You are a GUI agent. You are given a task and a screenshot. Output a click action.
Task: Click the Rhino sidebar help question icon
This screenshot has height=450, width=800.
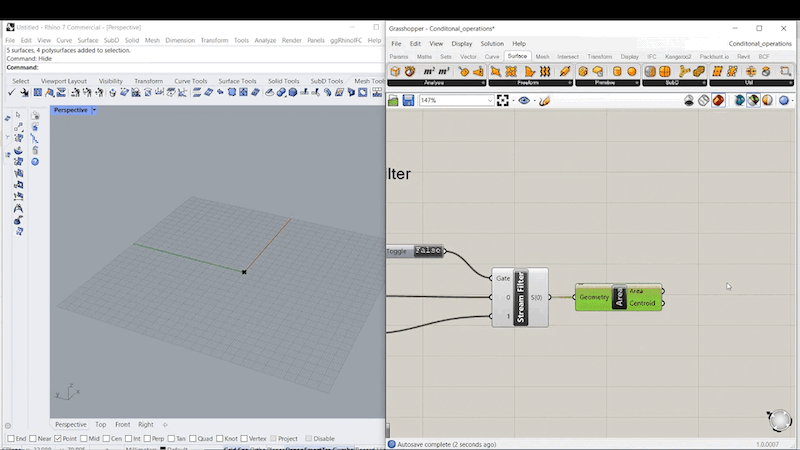[x=35, y=162]
